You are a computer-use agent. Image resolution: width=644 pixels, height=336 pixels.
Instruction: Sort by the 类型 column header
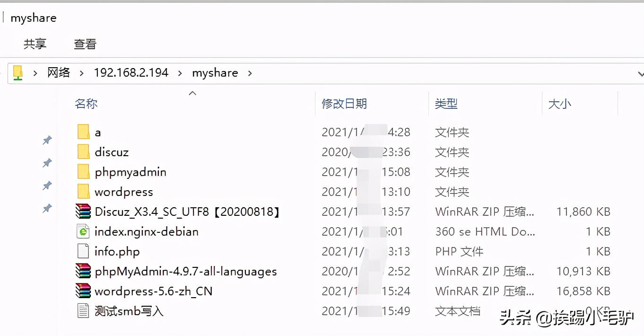(446, 104)
